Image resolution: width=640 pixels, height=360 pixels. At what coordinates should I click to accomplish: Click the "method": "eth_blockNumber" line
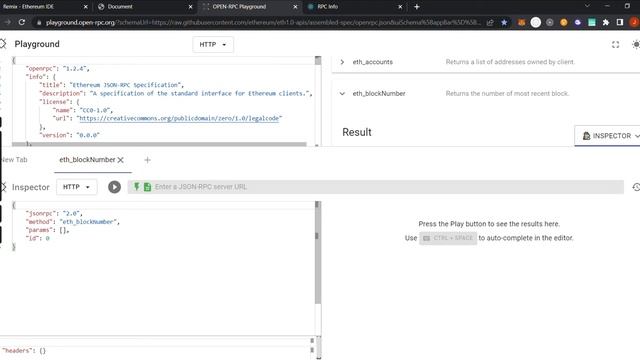pos(73,222)
